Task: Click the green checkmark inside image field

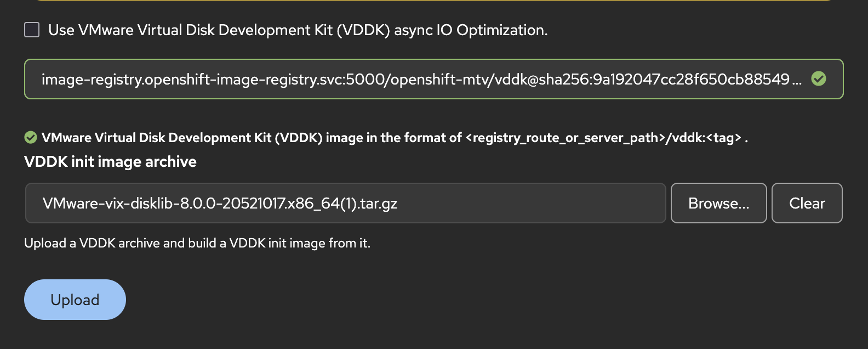Action: coord(819,79)
